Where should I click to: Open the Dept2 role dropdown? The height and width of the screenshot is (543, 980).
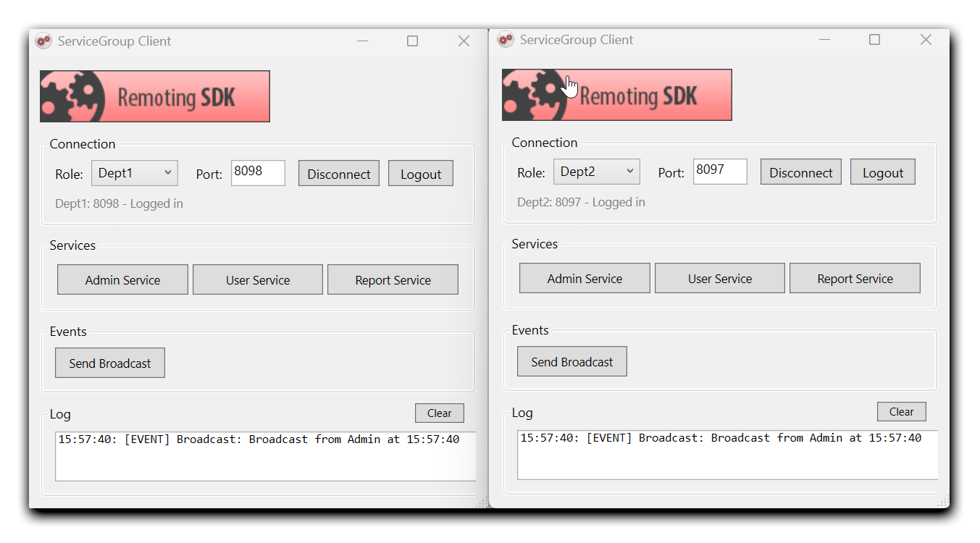point(597,172)
